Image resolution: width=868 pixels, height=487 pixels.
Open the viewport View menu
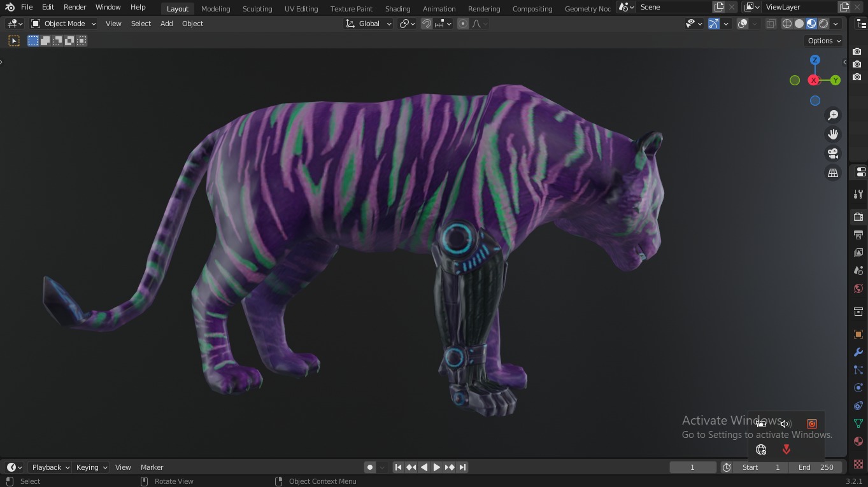coord(113,24)
